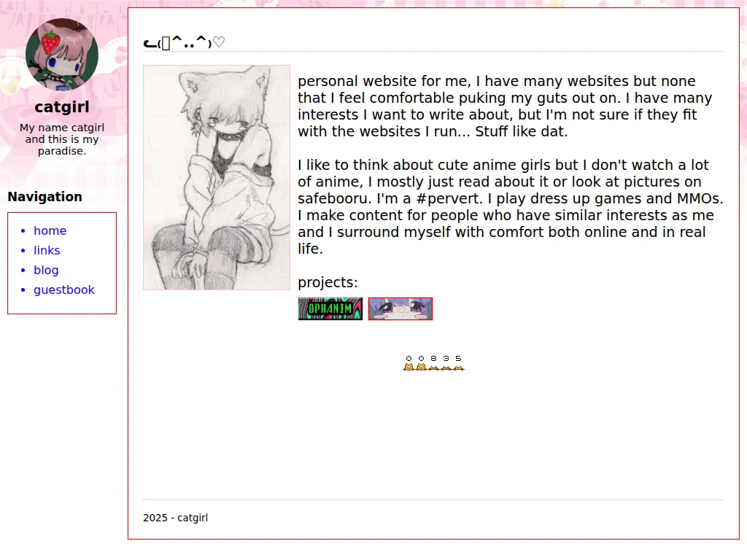Click the "projects:" label
Viewport: 747px width, 560px height.
[328, 282]
